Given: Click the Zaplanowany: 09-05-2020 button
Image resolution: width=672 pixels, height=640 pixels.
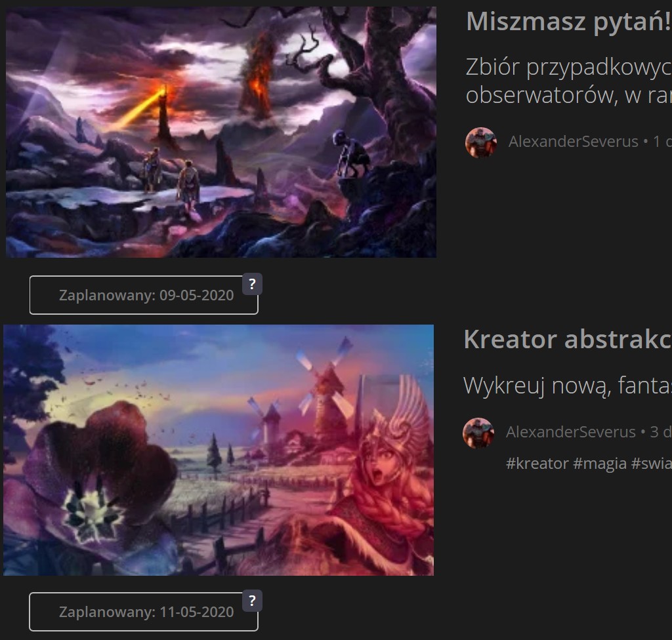Looking at the screenshot, I should 144,295.
